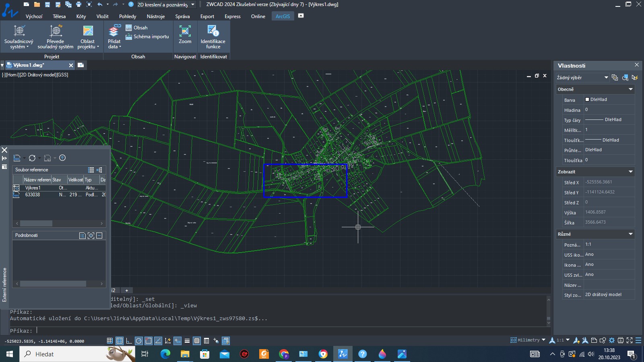The height and width of the screenshot is (362, 644).
Task: Switch reference list to tree view
Action: coord(99,170)
